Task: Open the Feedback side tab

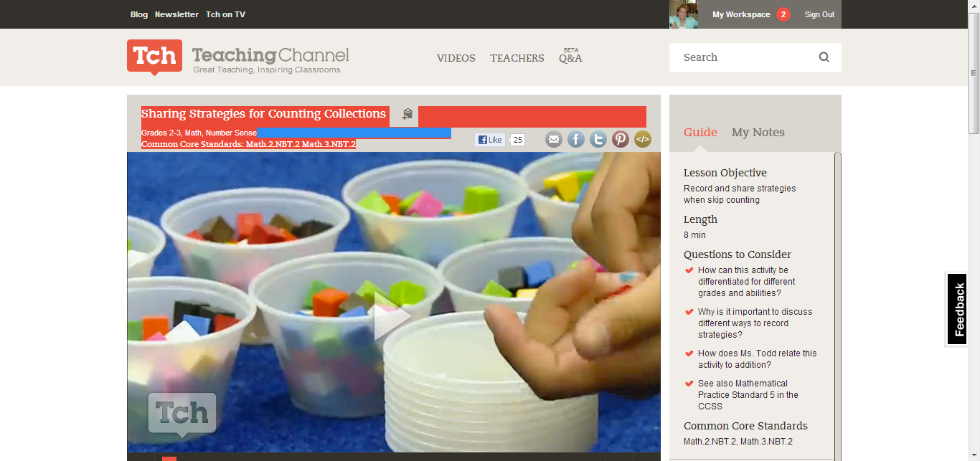Action: (958, 309)
